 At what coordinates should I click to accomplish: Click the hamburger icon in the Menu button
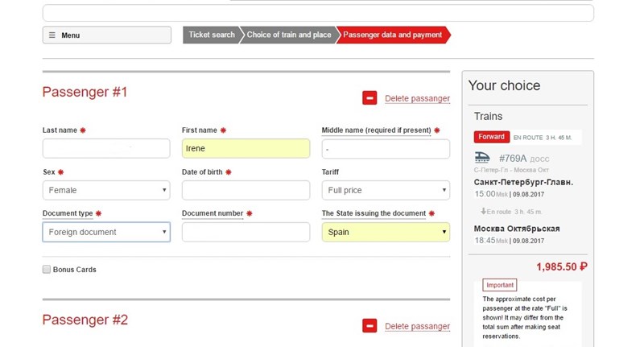[x=52, y=35]
